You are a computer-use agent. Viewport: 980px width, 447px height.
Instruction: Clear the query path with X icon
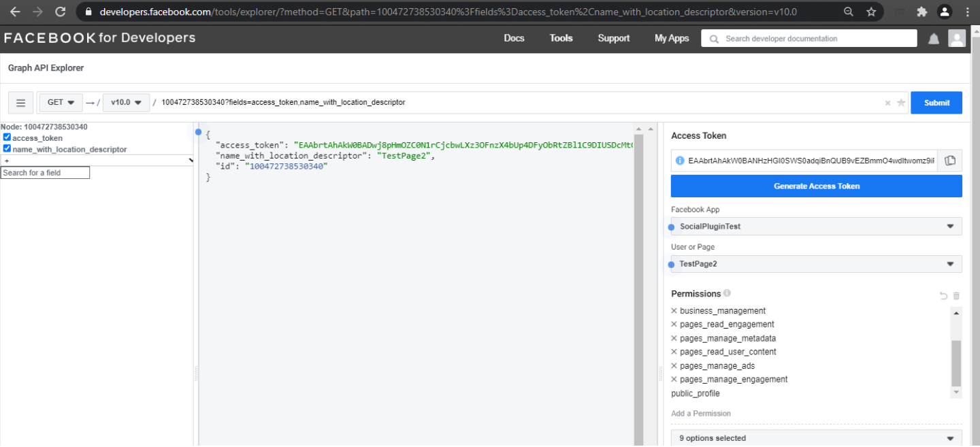point(887,103)
